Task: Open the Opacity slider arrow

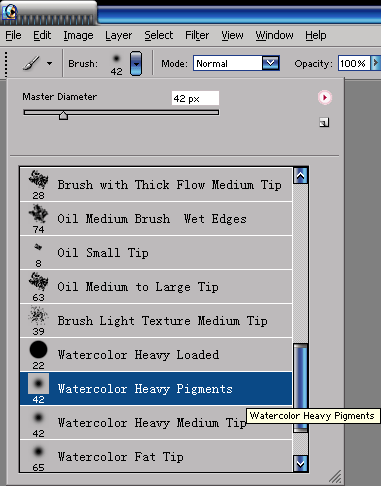Action: (x=376, y=63)
